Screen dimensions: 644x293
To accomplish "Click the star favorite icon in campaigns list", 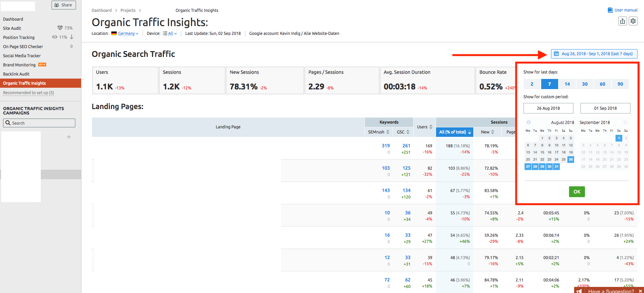I will point(69,137).
